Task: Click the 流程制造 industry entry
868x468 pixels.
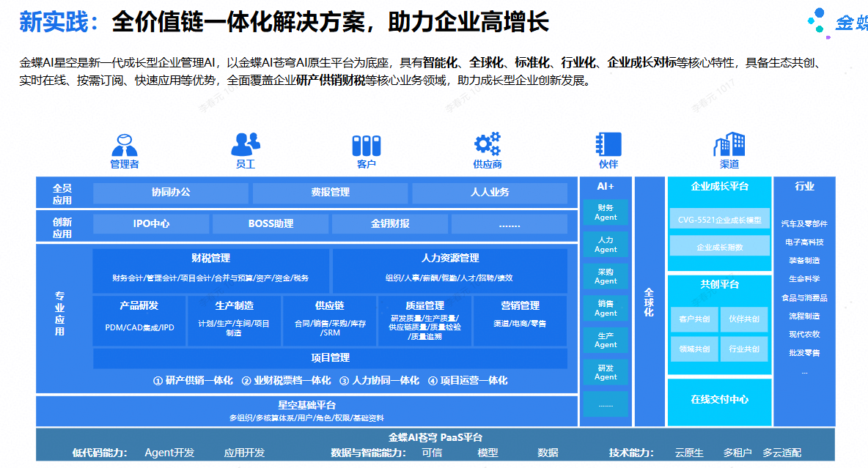Action: (804, 316)
